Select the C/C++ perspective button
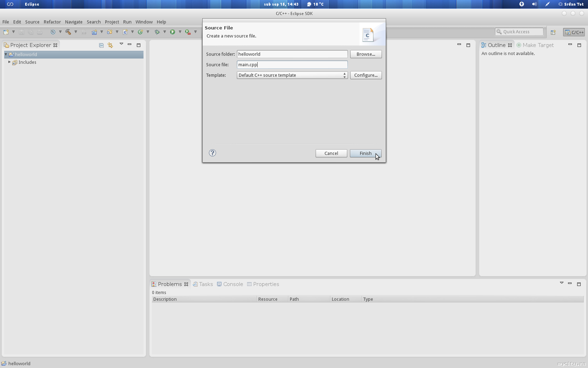588x368 pixels. 574,32
